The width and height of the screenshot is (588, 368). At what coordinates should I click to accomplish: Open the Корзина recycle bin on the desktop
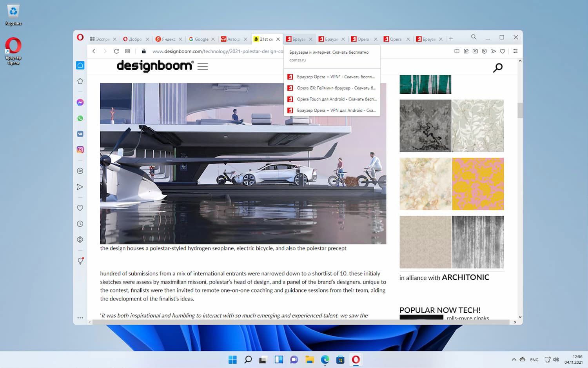13,15
